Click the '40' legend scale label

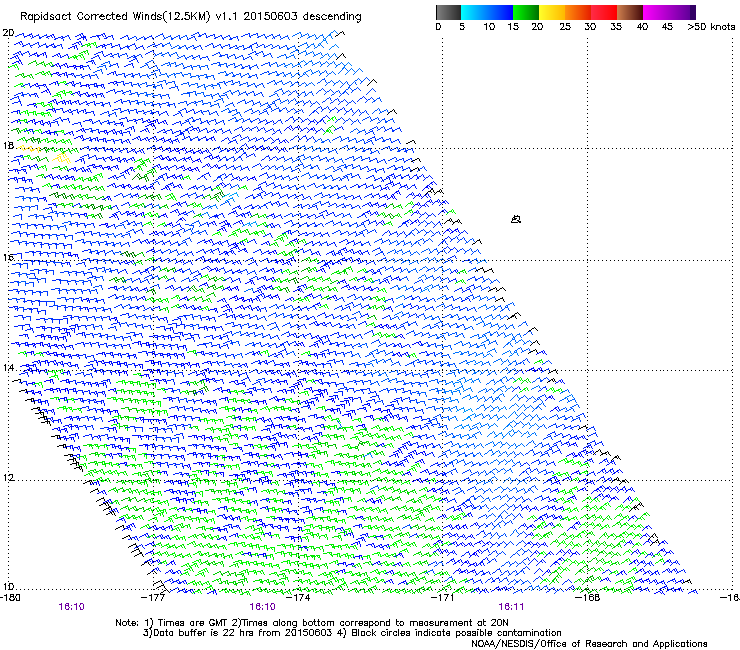(x=642, y=27)
